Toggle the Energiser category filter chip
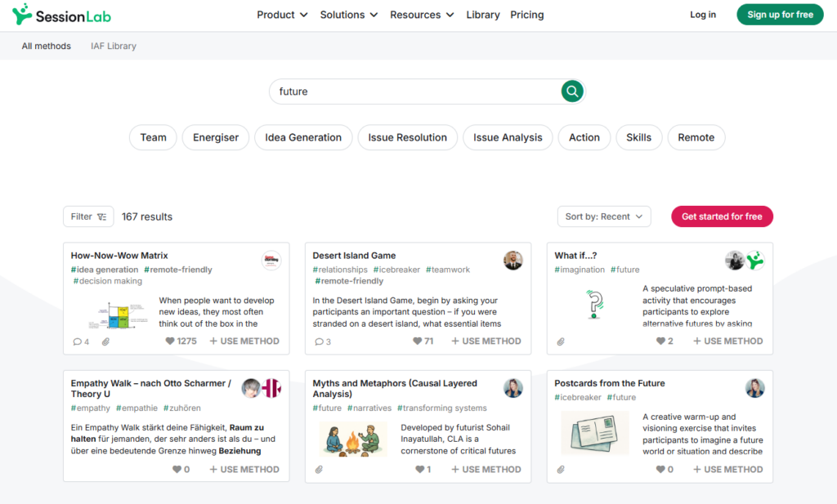 216,137
